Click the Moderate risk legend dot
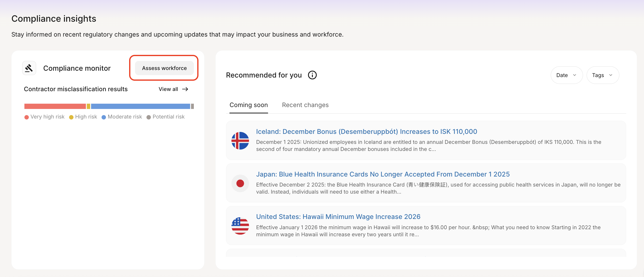 pos(104,117)
